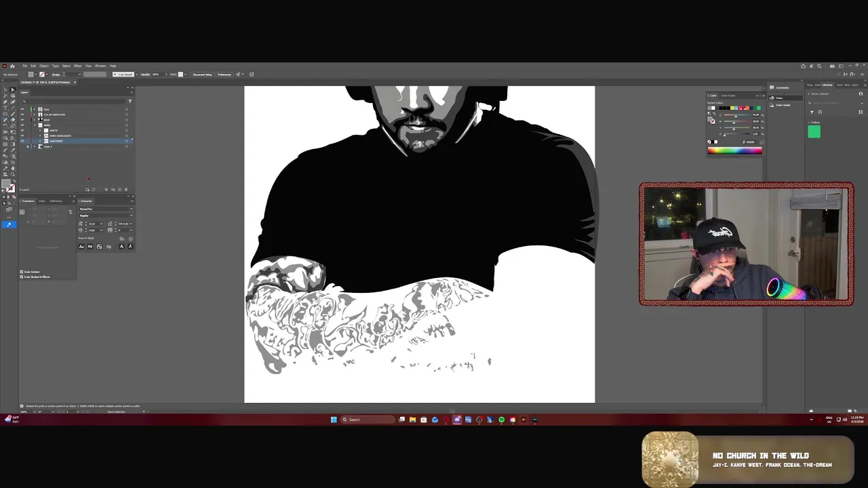Viewport: 868px width, 488px height.
Task: Select the Zoom magnifier tool
Action: (x=13, y=174)
